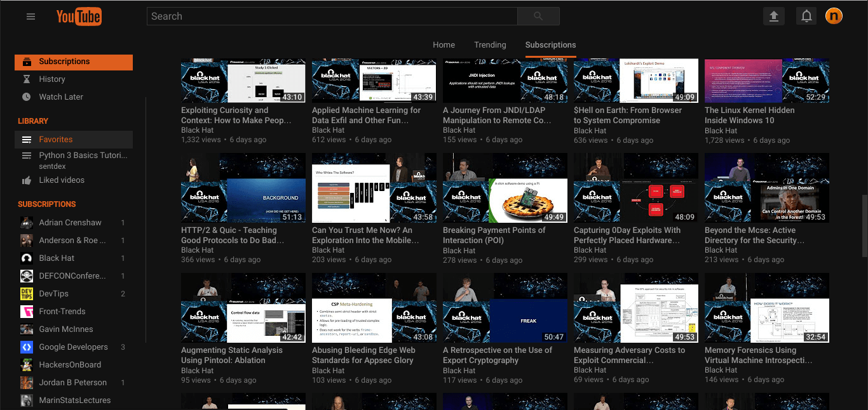
Task: Open the 51:13 HTTP/2 & Quic thumbnail
Action: (243, 188)
